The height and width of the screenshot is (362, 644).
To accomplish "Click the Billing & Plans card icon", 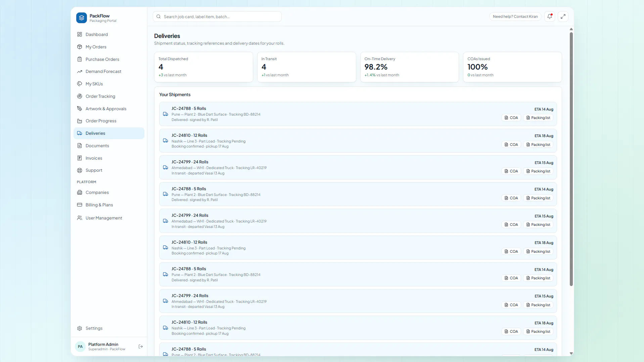I will 80,205.
